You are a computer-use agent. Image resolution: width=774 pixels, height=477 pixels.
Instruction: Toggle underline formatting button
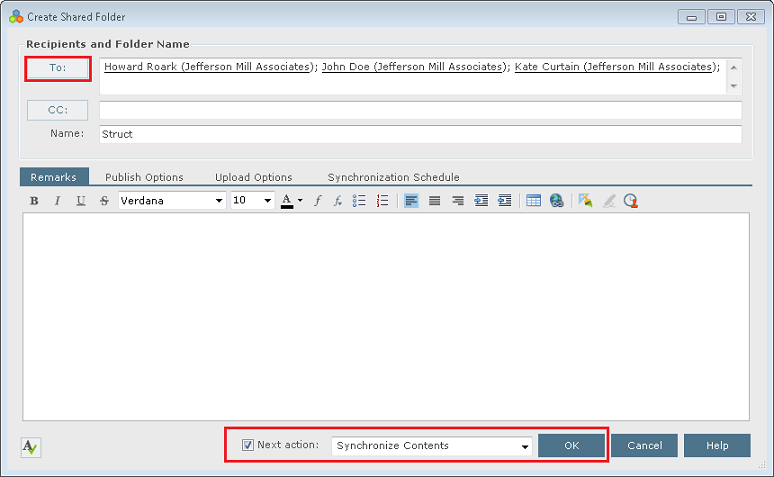[81, 201]
